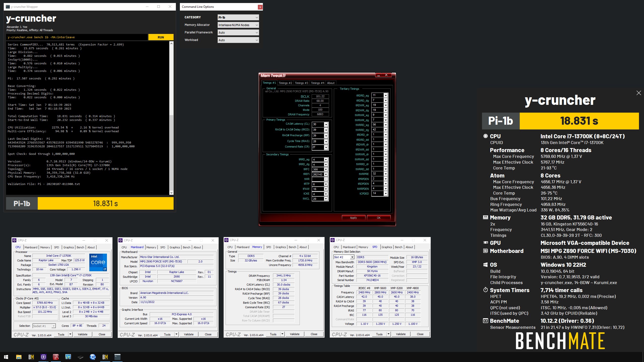Select Bench tab in CPU-Z CPU window
644x362 pixels.
(80, 247)
